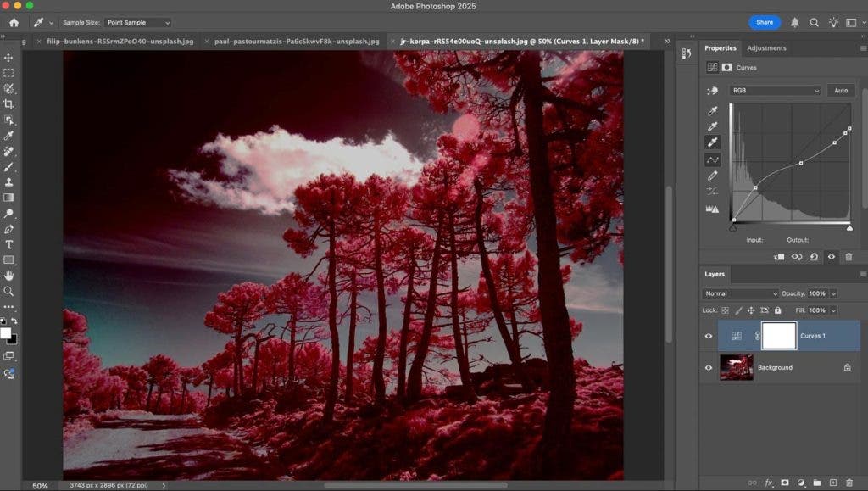The image size is (868, 491).
Task: Delete the Curves adjustment layer from Properties
Action: point(849,257)
